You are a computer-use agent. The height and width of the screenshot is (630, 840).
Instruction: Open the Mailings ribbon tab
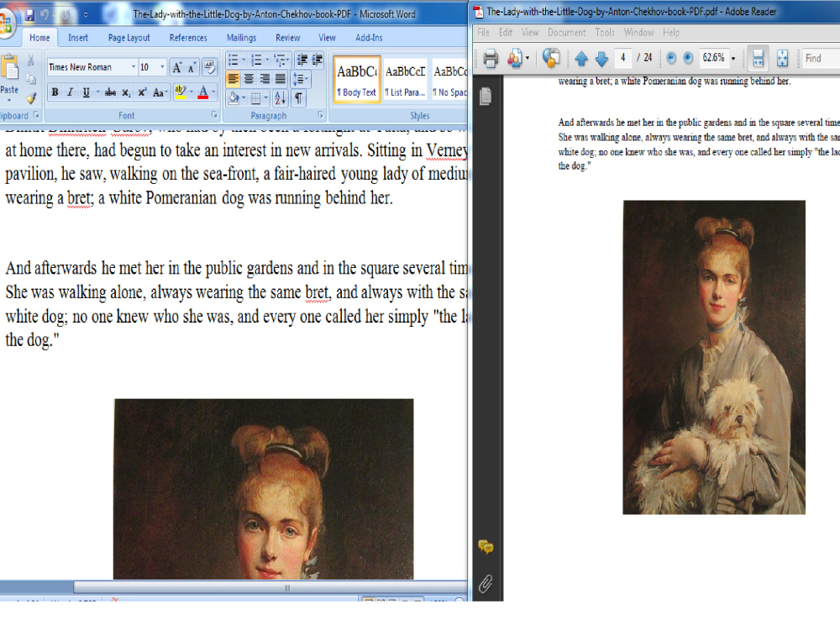pos(241,38)
